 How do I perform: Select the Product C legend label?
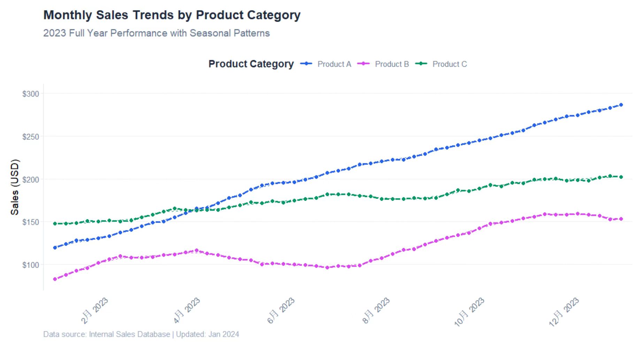(x=450, y=64)
